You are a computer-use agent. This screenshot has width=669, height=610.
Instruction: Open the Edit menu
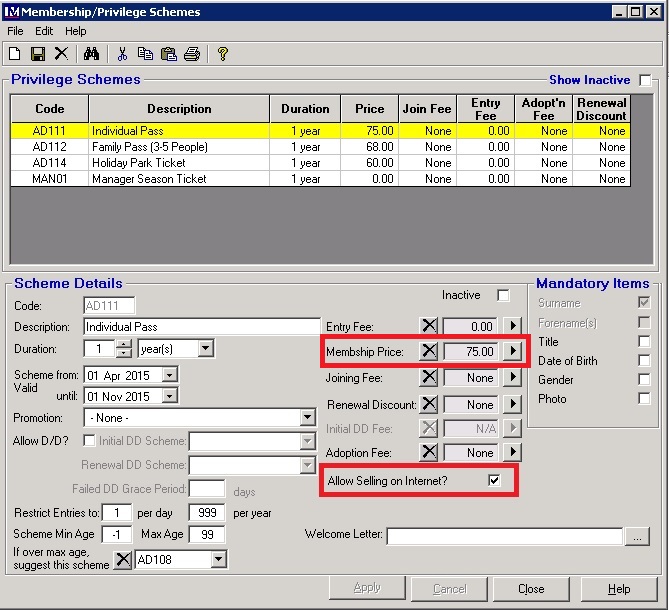tap(44, 31)
